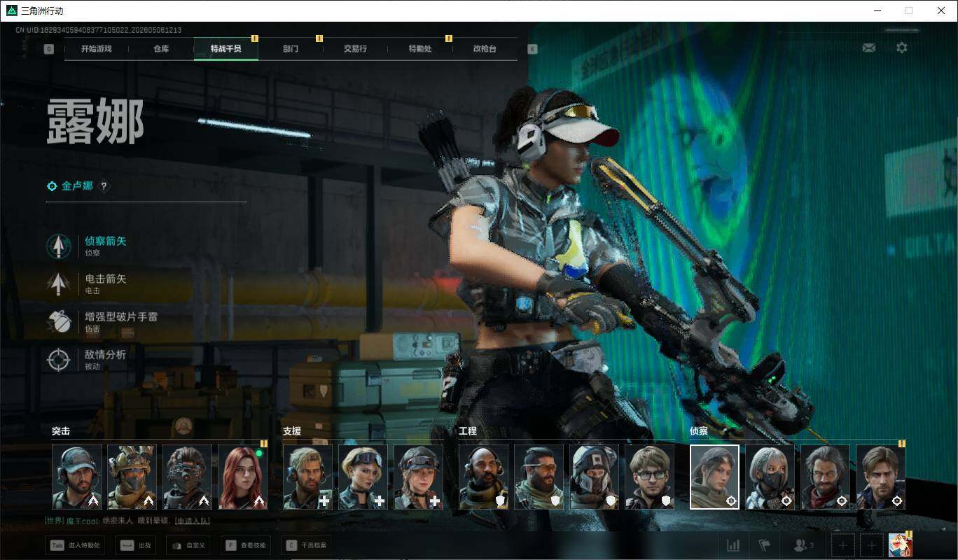Screen dimensions: 958x560
Task: Open the friends icon showing 3
Action: [803, 545]
